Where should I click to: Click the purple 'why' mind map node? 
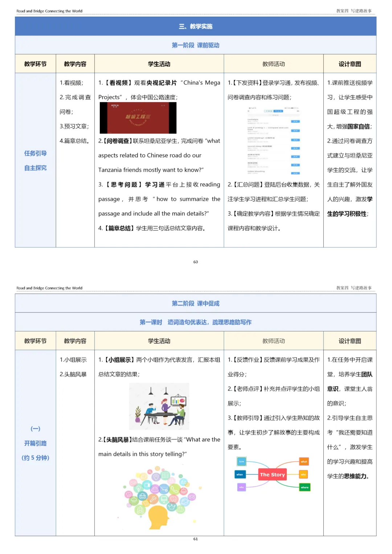click(241, 487)
